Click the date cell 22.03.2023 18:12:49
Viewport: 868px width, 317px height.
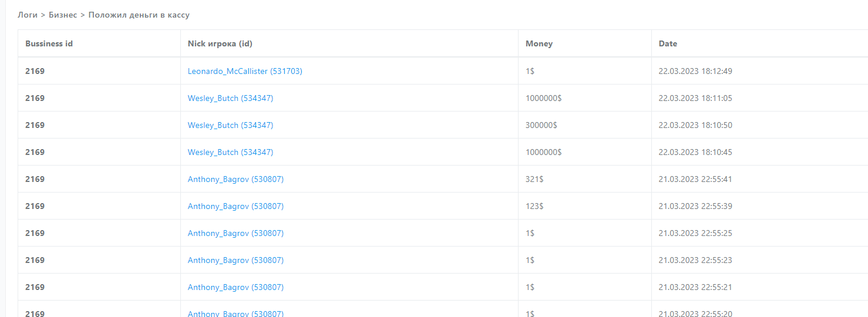coord(695,71)
